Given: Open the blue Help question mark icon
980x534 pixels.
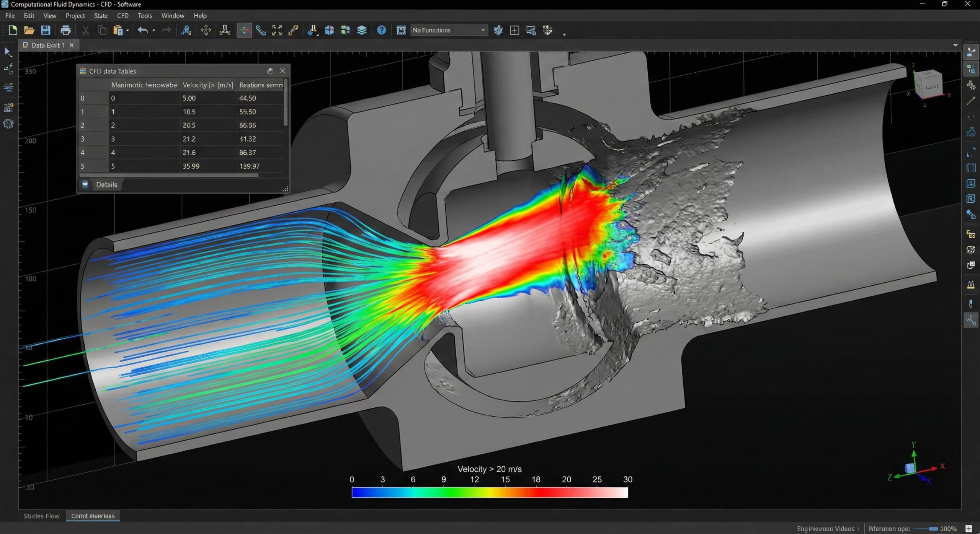Looking at the screenshot, I should [x=381, y=30].
